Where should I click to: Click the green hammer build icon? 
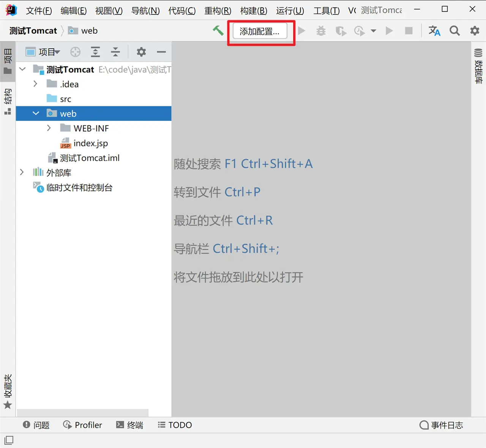pyautogui.click(x=218, y=30)
